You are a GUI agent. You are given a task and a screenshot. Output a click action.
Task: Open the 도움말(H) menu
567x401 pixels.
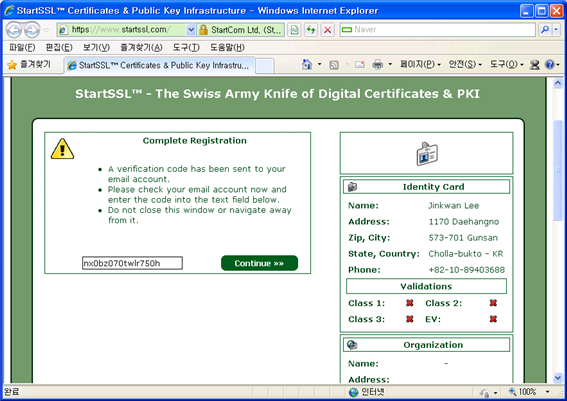click(x=227, y=47)
